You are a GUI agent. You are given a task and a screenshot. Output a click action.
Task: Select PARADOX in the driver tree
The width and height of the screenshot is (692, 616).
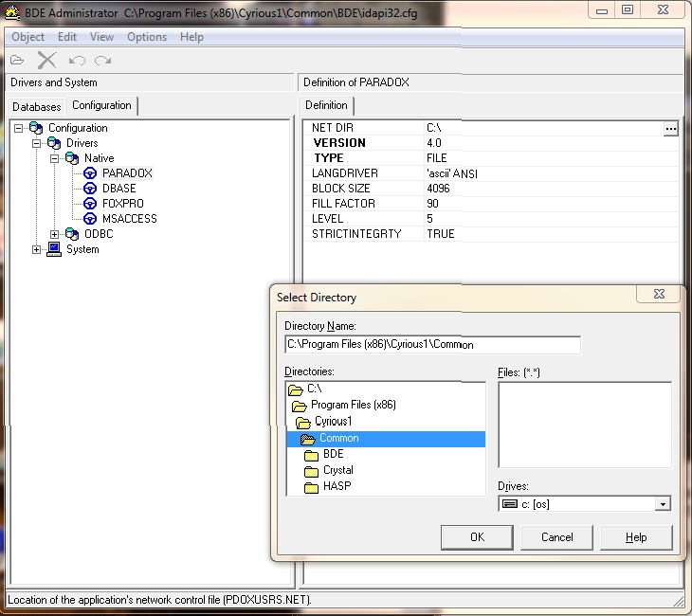pos(127,173)
